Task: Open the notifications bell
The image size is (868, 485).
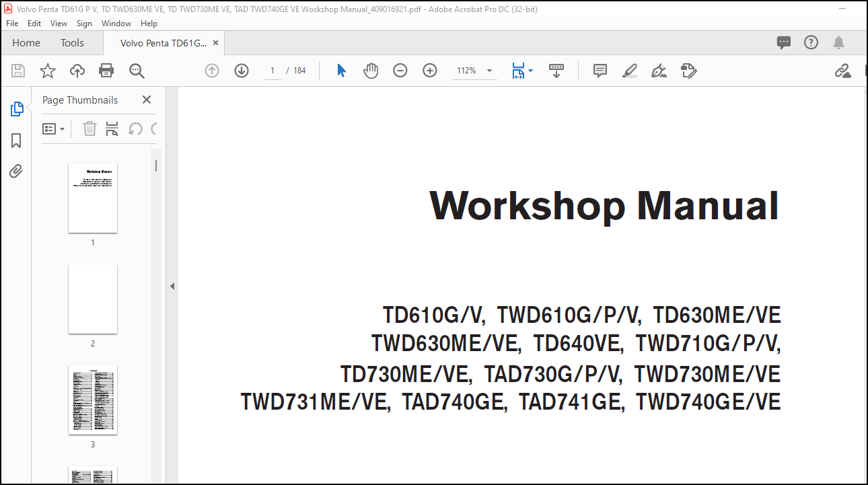Action: click(x=838, y=43)
